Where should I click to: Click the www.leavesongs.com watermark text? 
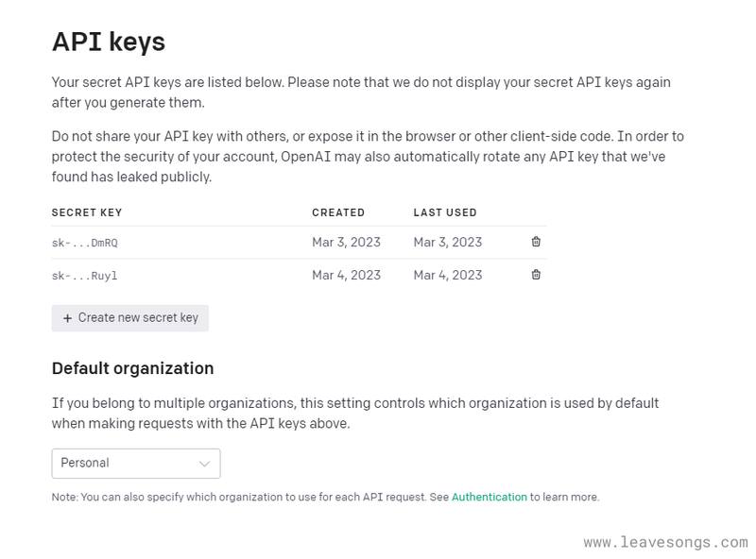(x=665, y=542)
